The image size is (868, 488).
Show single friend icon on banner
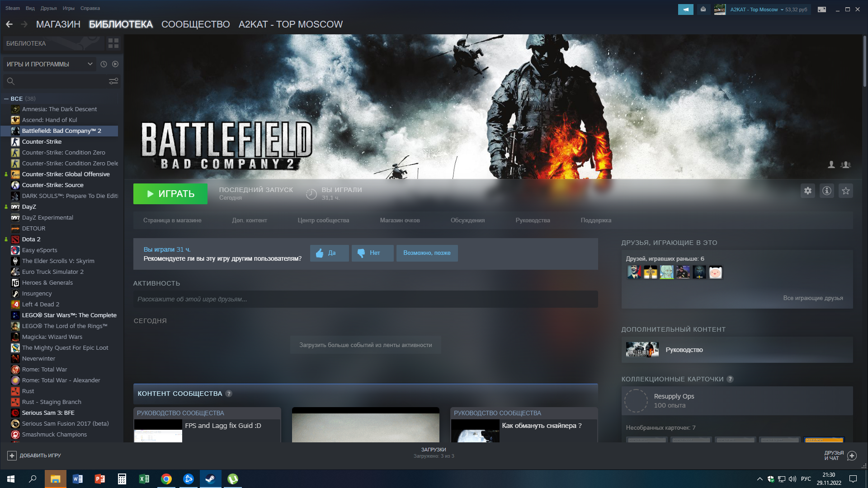[831, 165]
